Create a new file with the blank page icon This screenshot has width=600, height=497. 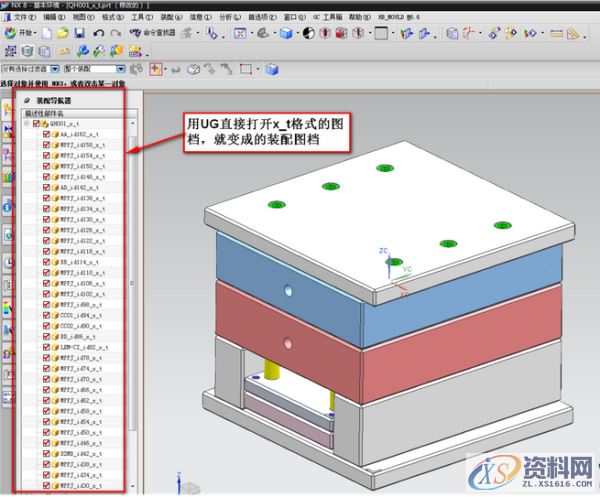click(x=46, y=34)
